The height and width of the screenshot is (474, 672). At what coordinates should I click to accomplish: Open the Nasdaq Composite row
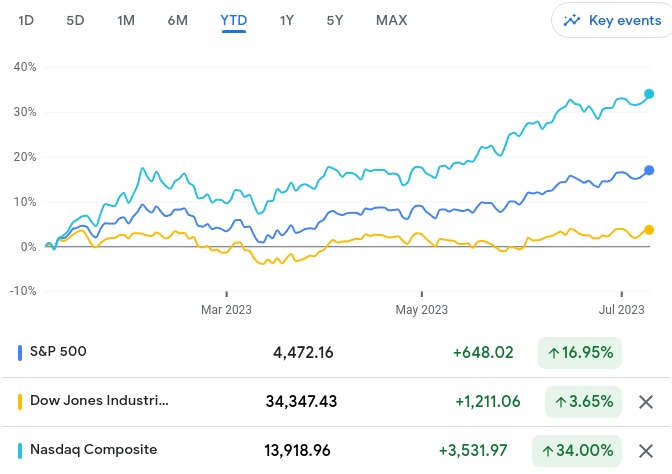(336, 451)
